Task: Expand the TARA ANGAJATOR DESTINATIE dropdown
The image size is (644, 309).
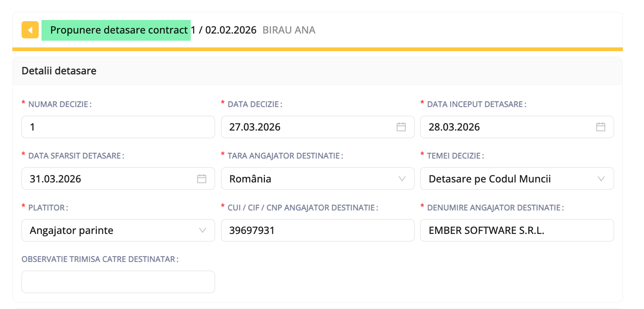Action: click(401, 178)
